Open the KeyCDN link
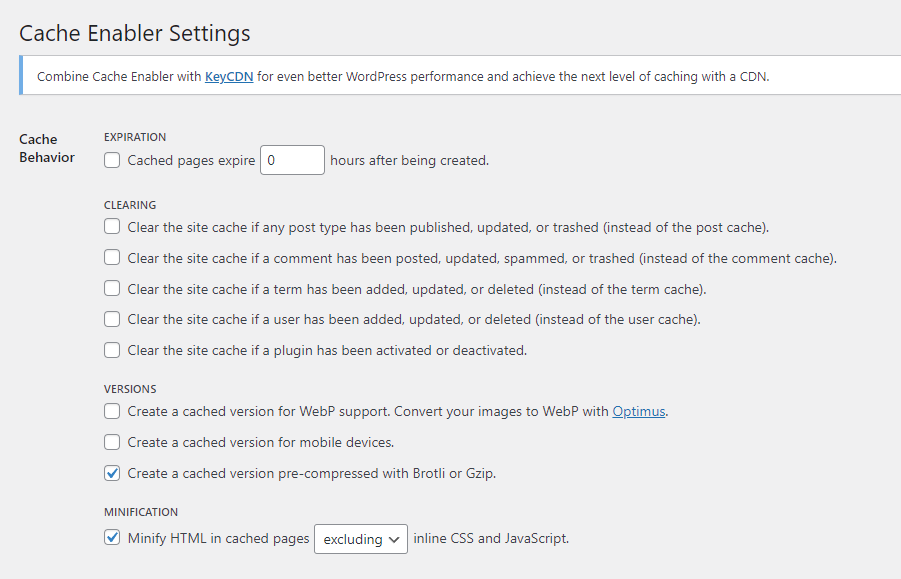 coord(229,76)
